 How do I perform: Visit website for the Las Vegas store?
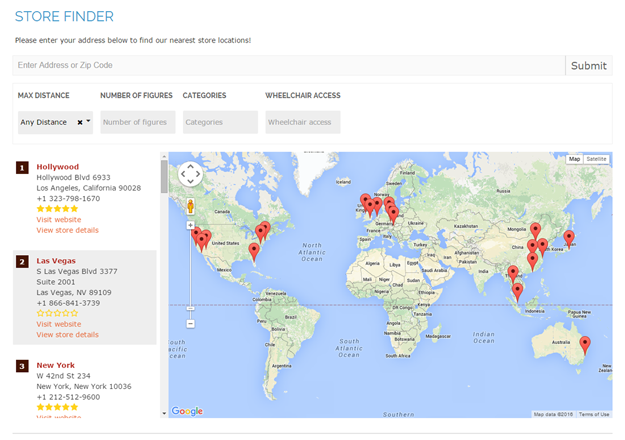point(59,324)
